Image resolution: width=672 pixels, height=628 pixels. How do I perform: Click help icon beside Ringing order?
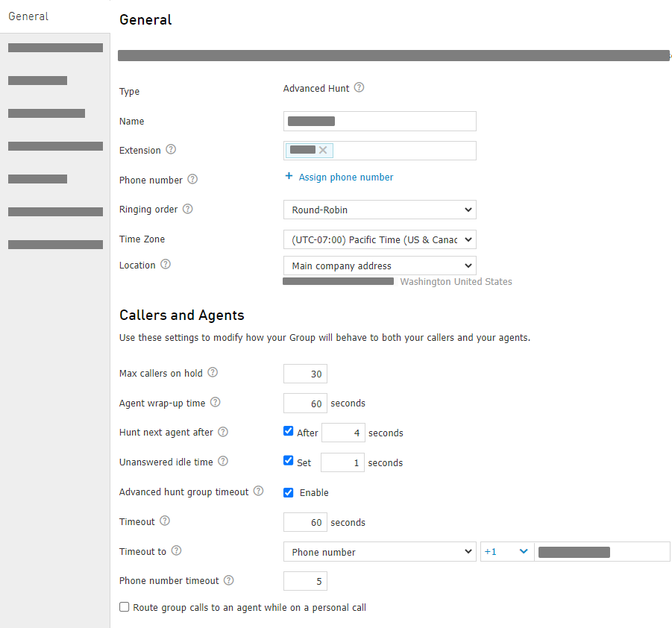click(x=187, y=210)
